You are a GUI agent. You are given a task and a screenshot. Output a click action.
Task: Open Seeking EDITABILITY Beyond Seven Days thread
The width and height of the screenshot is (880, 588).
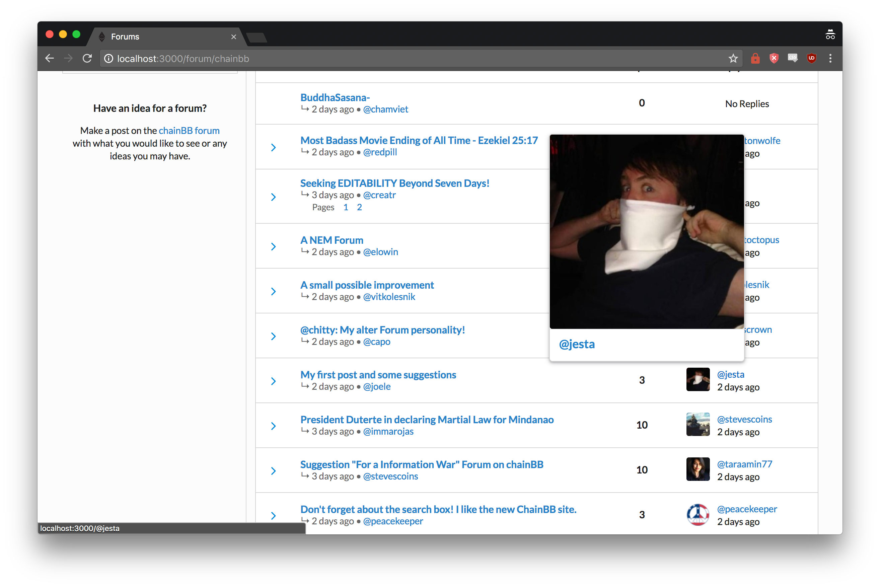tap(394, 183)
